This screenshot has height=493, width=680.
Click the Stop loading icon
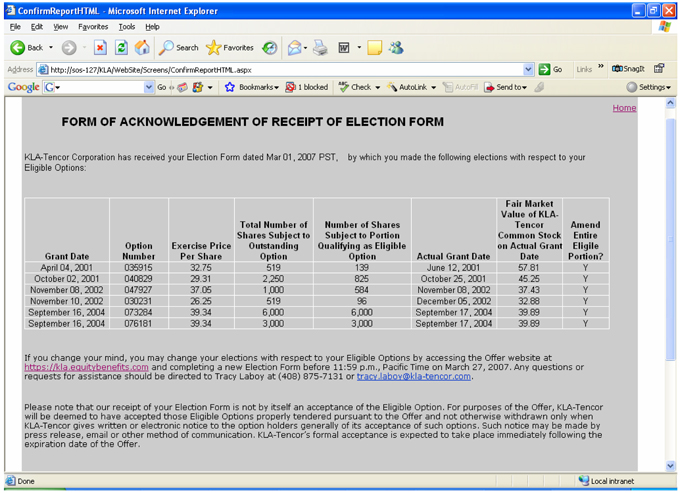(x=100, y=47)
